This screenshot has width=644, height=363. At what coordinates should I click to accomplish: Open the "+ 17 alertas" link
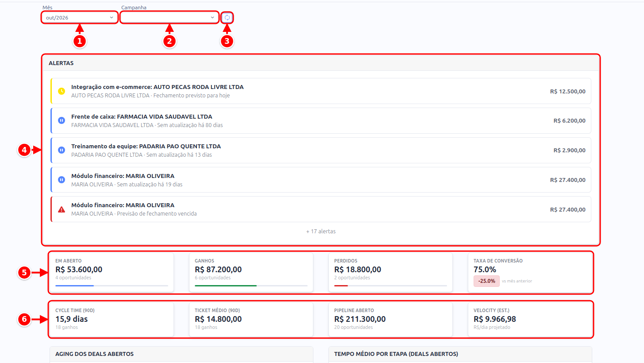pos(321,231)
